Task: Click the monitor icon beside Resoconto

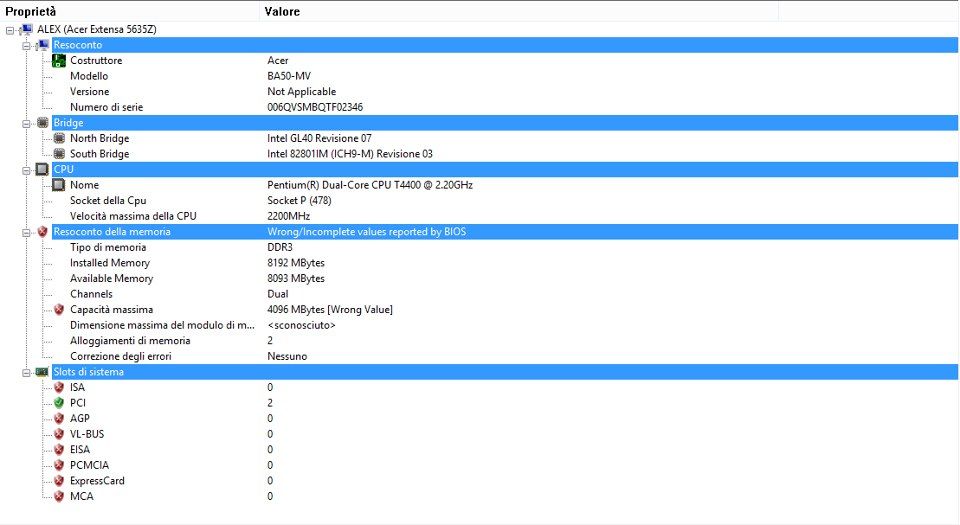Action: pos(42,45)
